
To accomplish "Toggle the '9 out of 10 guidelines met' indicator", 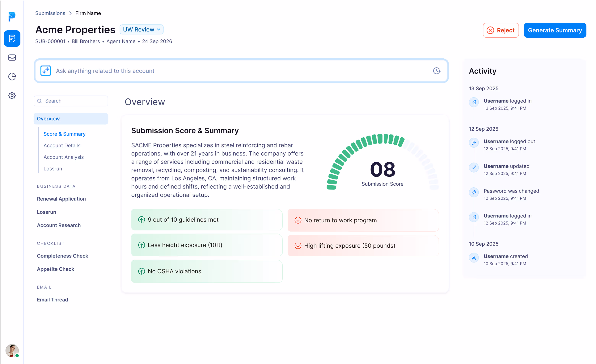I will pyautogui.click(x=207, y=220).
